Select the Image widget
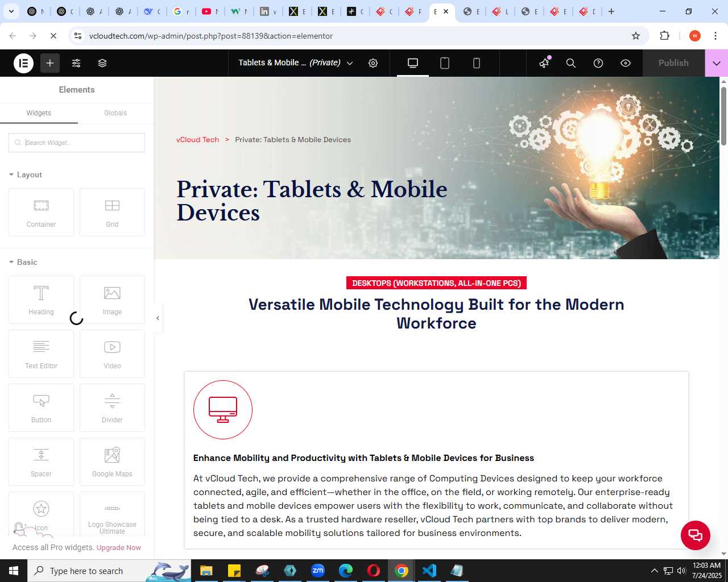This screenshot has height=582, width=728. coord(112,300)
